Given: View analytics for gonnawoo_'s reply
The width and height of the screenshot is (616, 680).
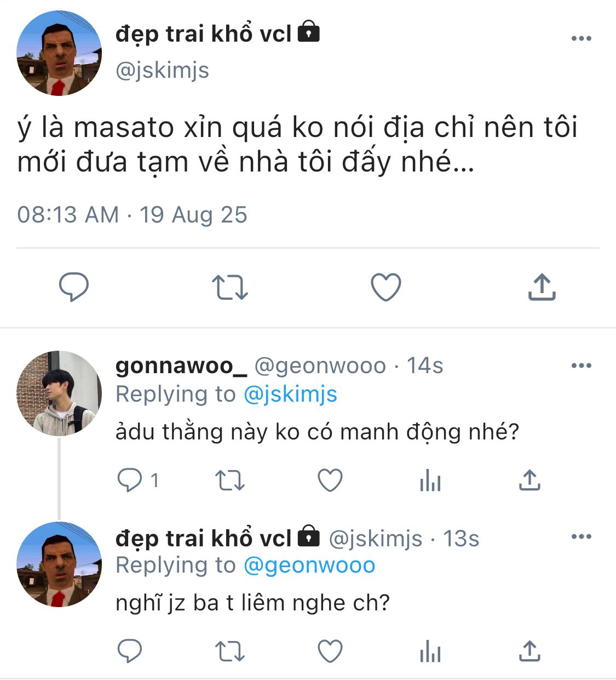Looking at the screenshot, I should click(x=430, y=482).
